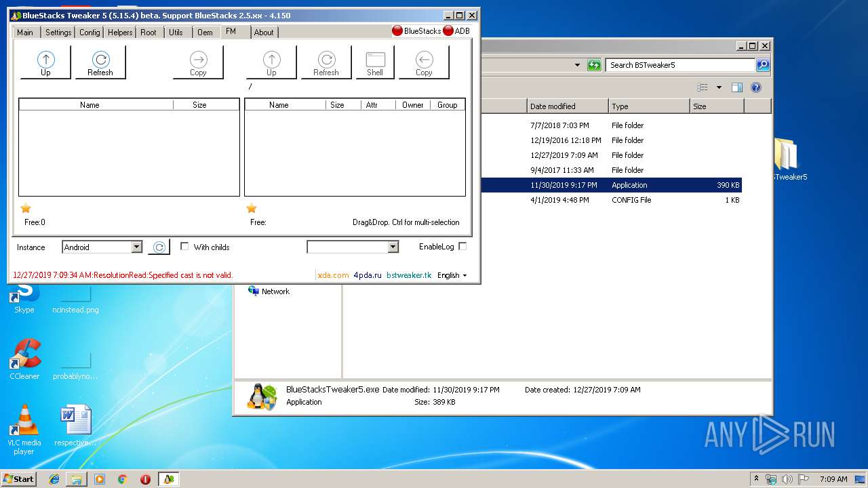Image resolution: width=868 pixels, height=488 pixels.
Task: Click left pane Name column header
Action: 96,105
